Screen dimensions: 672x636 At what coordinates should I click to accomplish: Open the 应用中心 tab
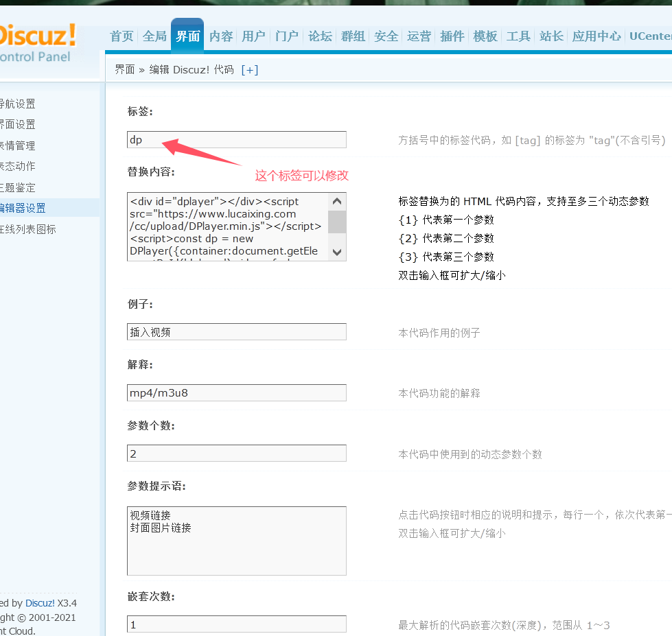[x=596, y=36]
